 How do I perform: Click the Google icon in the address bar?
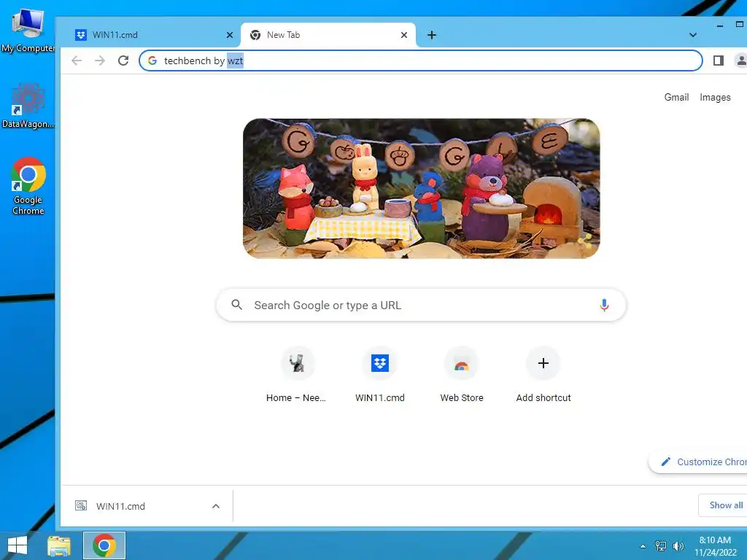[152, 61]
